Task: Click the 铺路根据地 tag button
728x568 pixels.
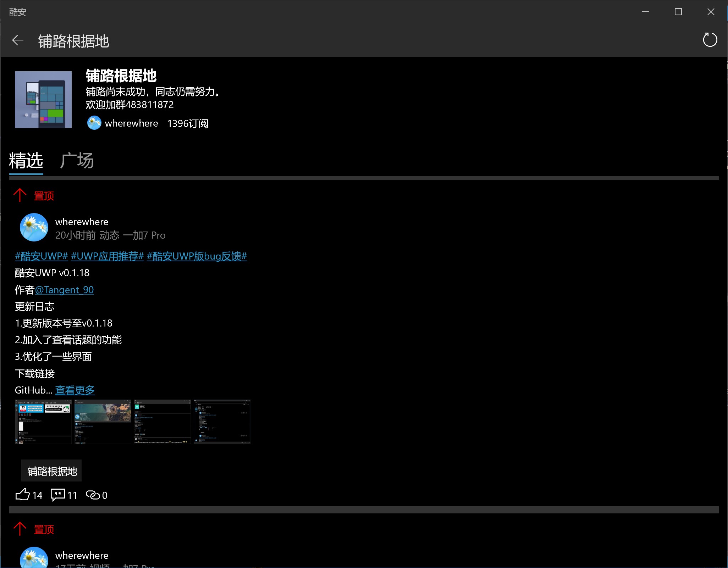Action: tap(52, 471)
